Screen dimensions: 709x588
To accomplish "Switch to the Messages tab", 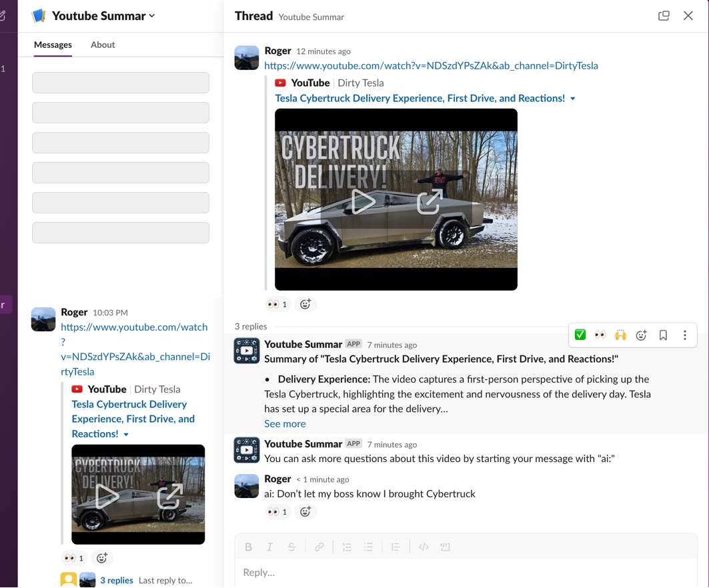I will (53, 45).
